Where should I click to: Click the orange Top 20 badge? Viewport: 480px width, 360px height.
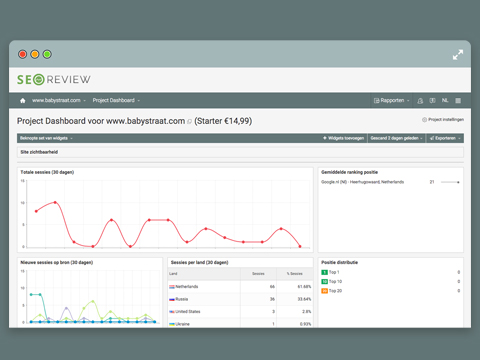(324, 291)
